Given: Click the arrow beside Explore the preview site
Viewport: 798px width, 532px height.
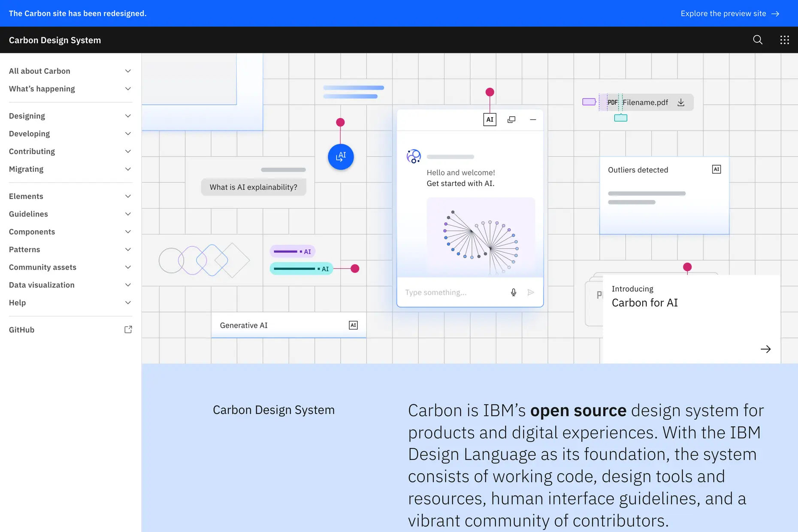Looking at the screenshot, I should (x=775, y=14).
